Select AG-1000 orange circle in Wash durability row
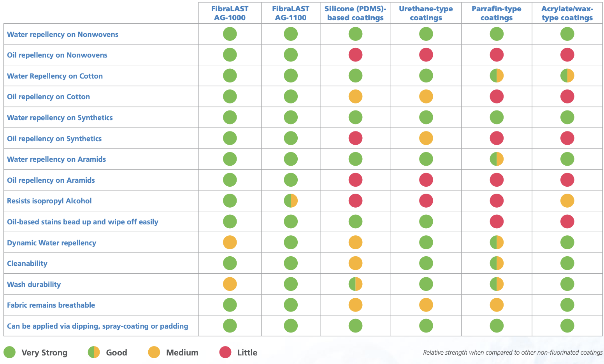The width and height of the screenshot is (604, 364). [230, 284]
